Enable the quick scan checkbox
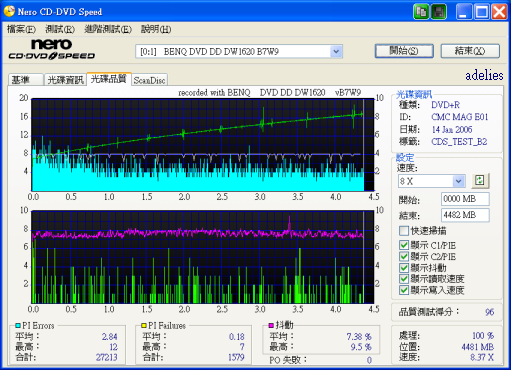Image resolution: width=511 pixels, height=370 pixels. tap(404, 230)
